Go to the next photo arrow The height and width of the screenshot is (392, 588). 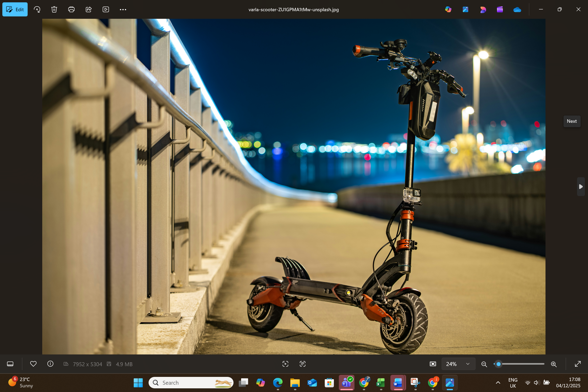tap(581, 187)
